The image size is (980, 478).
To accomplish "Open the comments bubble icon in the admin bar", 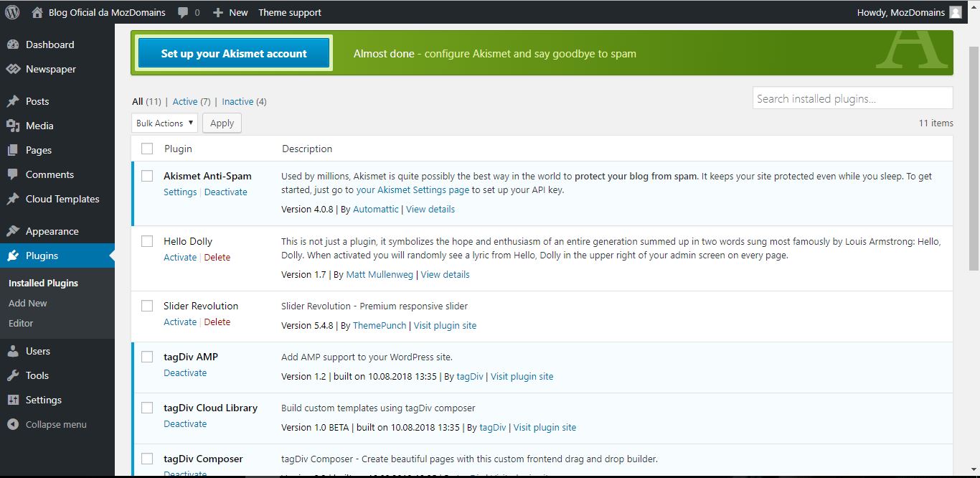I will pos(183,12).
